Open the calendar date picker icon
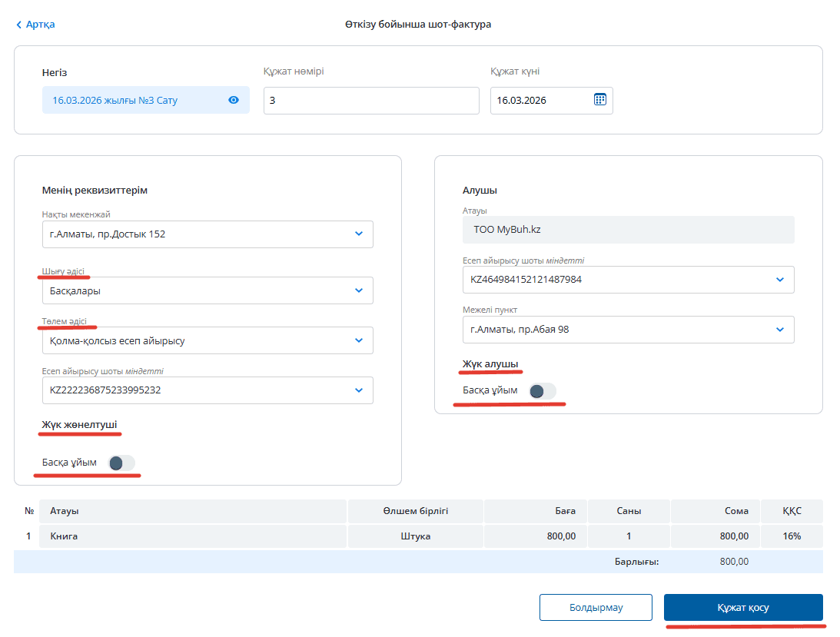 [600, 99]
